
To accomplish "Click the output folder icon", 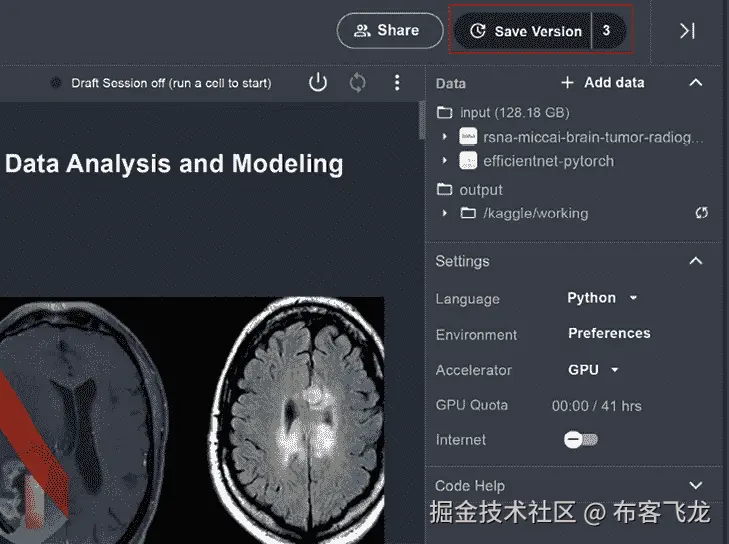I will [444, 189].
